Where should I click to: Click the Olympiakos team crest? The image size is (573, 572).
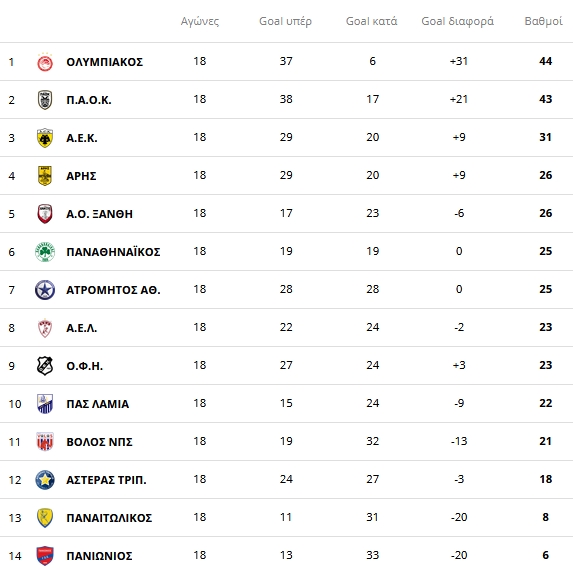click(45, 62)
